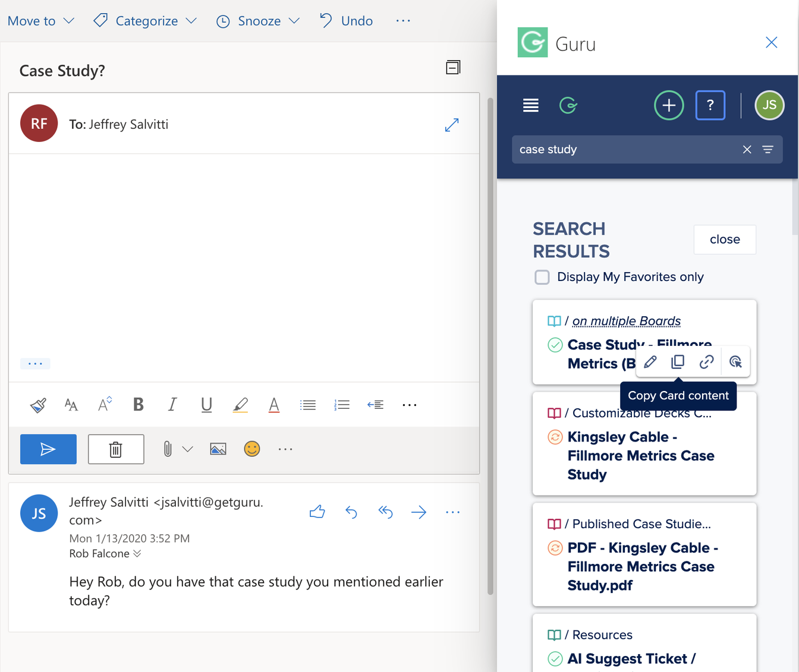
Task: Create a new Guru card
Action: pyautogui.click(x=669, y=105)
